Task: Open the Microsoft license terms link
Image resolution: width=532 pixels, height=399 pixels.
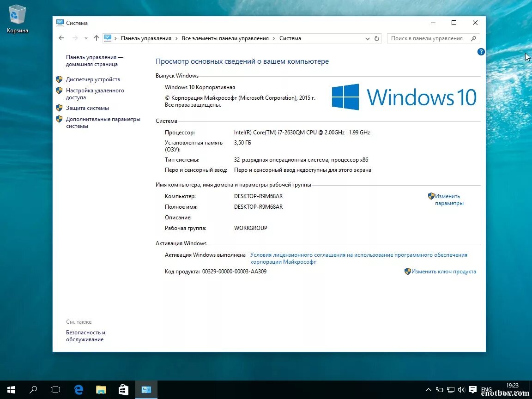Action: pos(359,258)
